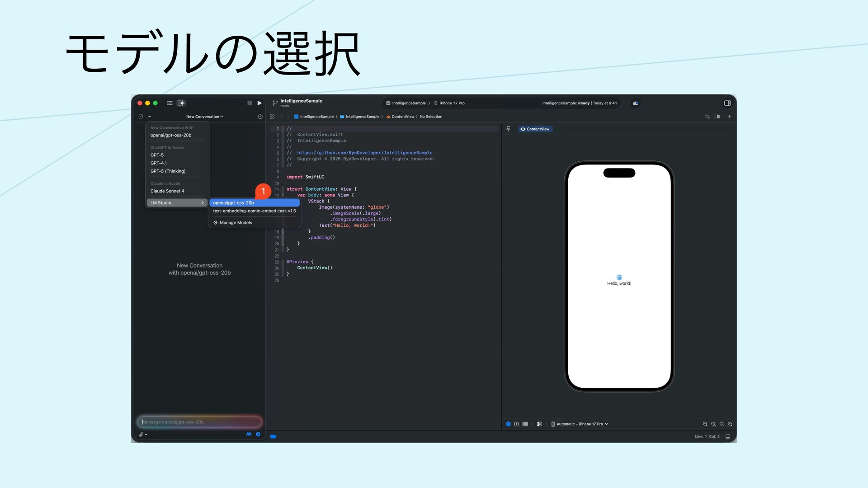Viewport: 868px width, 488px height.
Task: Enable the live preview play mode
Action: click(x=508, y=424)
